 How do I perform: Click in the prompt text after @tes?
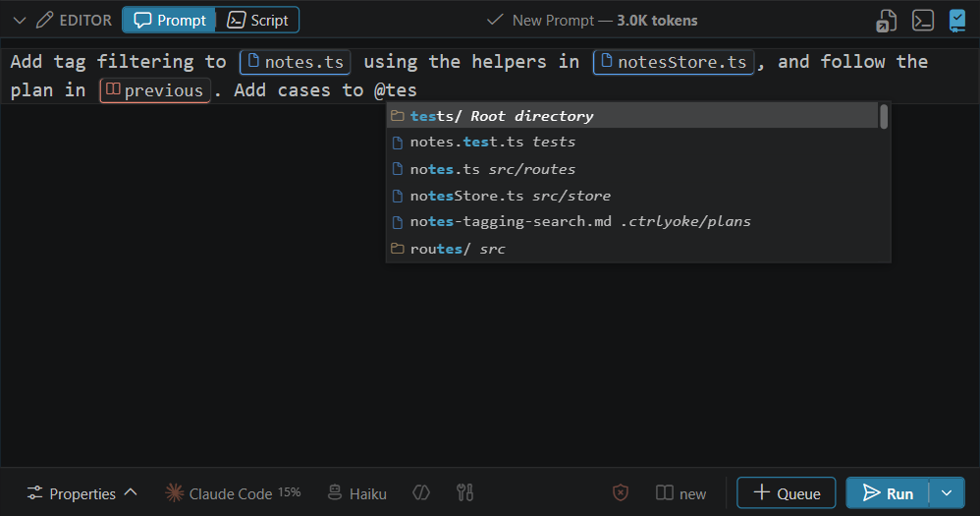click(x=418, y=90)
